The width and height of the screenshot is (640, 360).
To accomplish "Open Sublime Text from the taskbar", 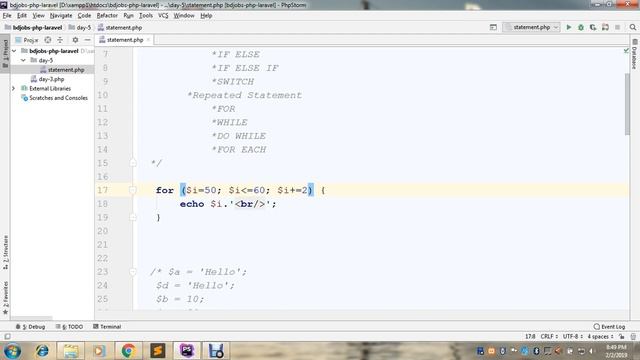I will [158, 351].
